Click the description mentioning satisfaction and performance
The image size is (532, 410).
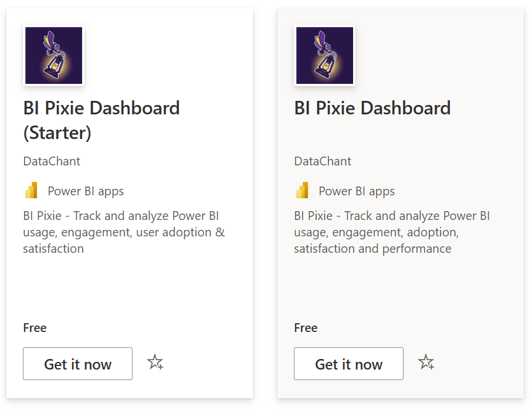(x=392, y=232)
